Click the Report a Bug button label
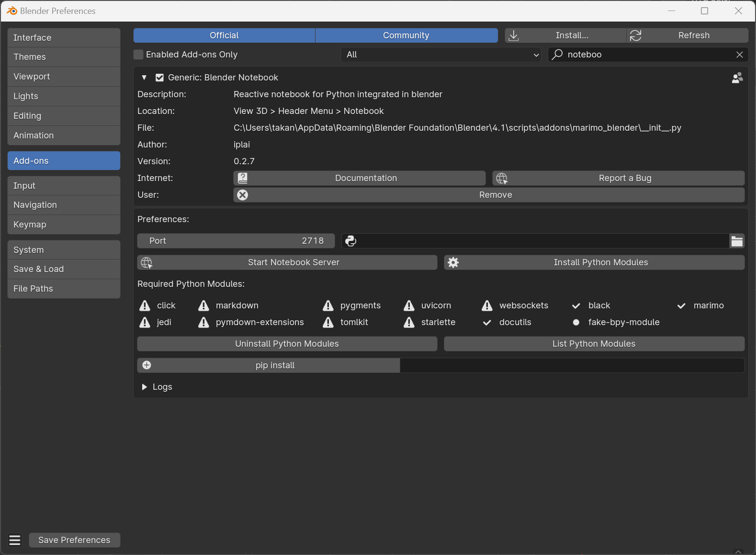Screen dimensions: 756x555 pos(625,178)
